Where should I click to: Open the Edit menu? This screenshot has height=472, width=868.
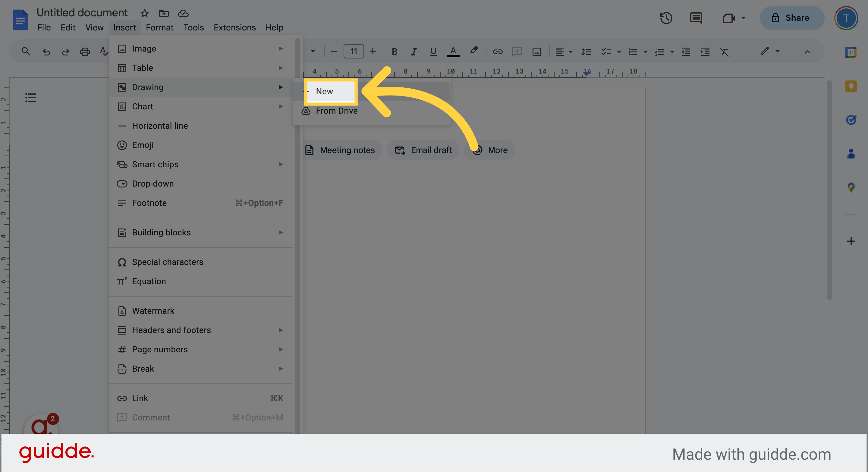coord(68,28)
